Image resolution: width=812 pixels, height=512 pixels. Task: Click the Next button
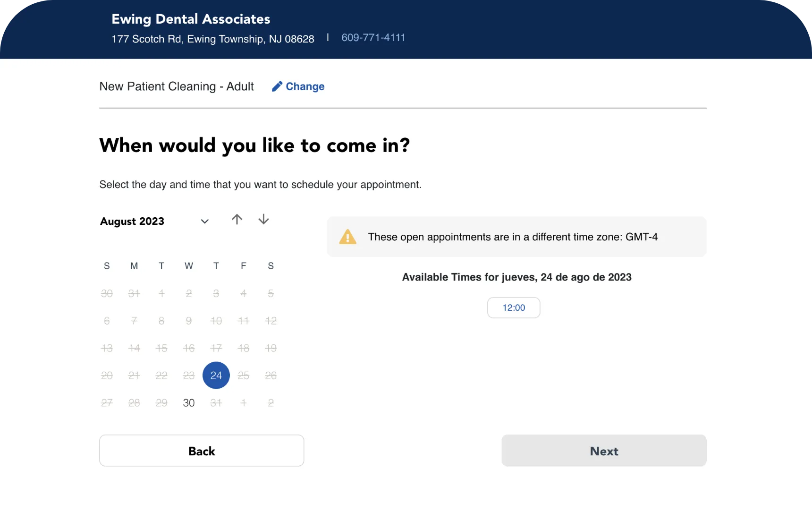(604, 451)
